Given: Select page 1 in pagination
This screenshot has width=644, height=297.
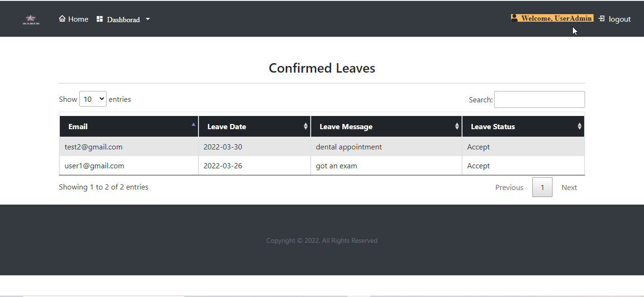Looking at the screenshot, I should (542, 187).
